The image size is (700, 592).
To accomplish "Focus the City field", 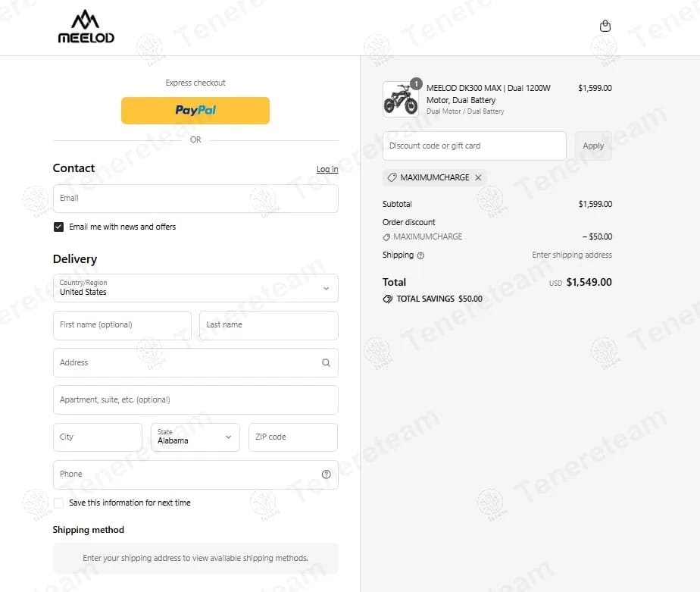I will click(97, 437).
